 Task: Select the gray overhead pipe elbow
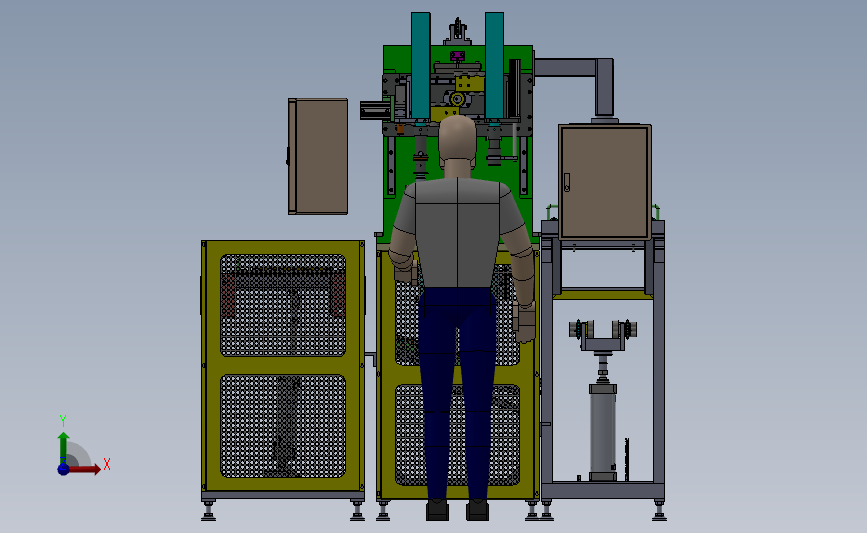pyautogui.click(x=576, y=86)
